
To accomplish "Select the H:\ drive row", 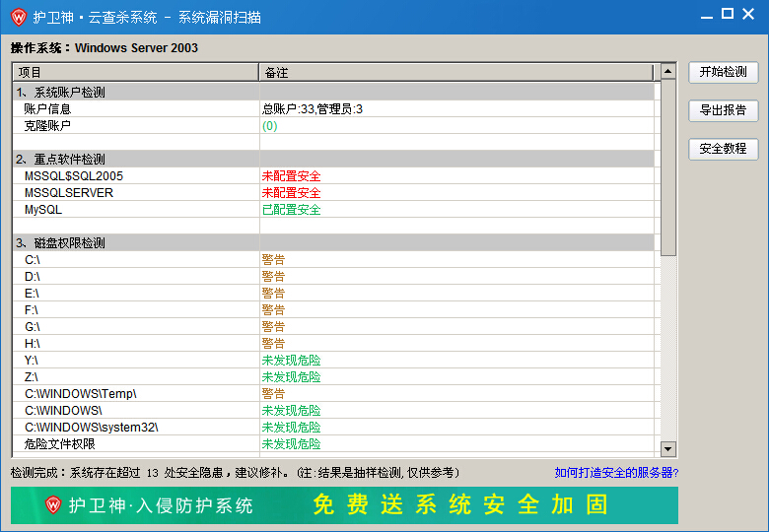I will (x=333, y=343).
